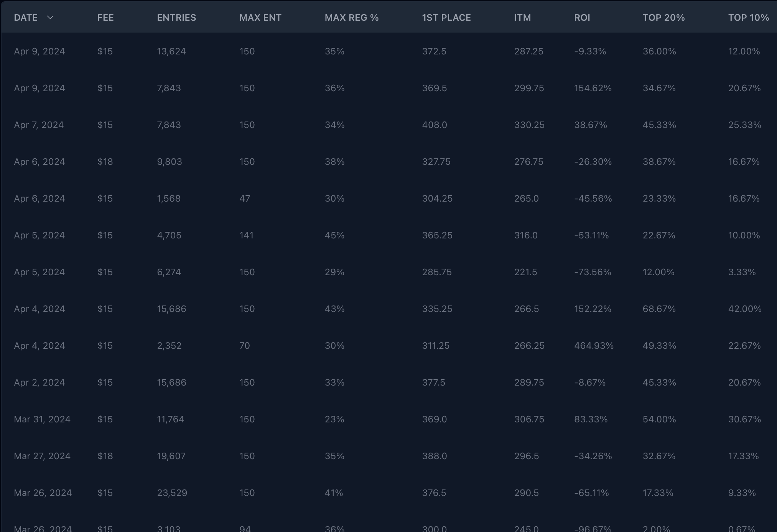Select the 1st place value 377.5
The height and width of the screenshot is (532, 777).
(434, 383)
